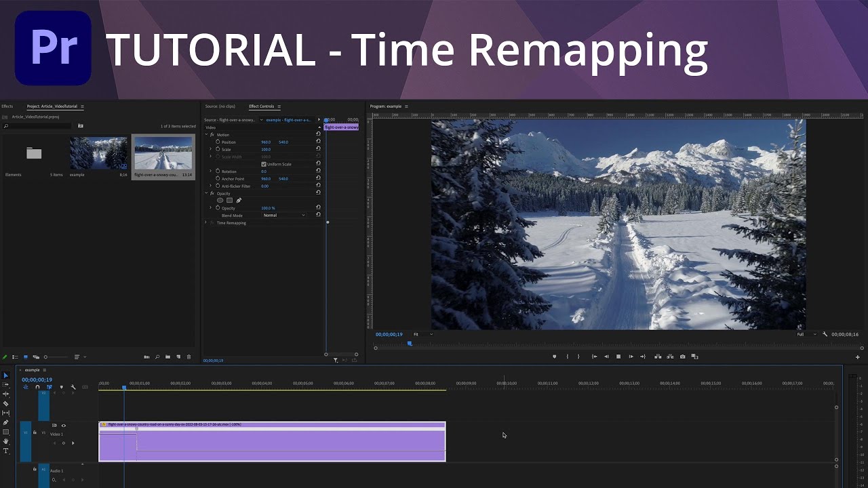
Task: Step forward one frame in Program monitor
Action: [631, 357]
